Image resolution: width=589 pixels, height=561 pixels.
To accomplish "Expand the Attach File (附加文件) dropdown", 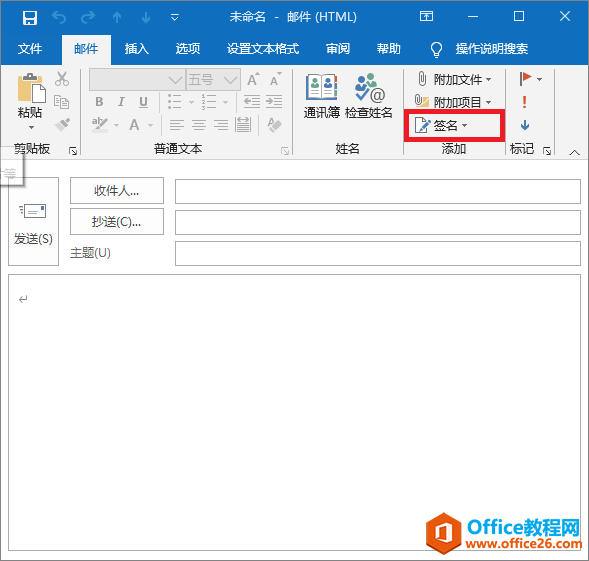I will (x=488, y=80).
